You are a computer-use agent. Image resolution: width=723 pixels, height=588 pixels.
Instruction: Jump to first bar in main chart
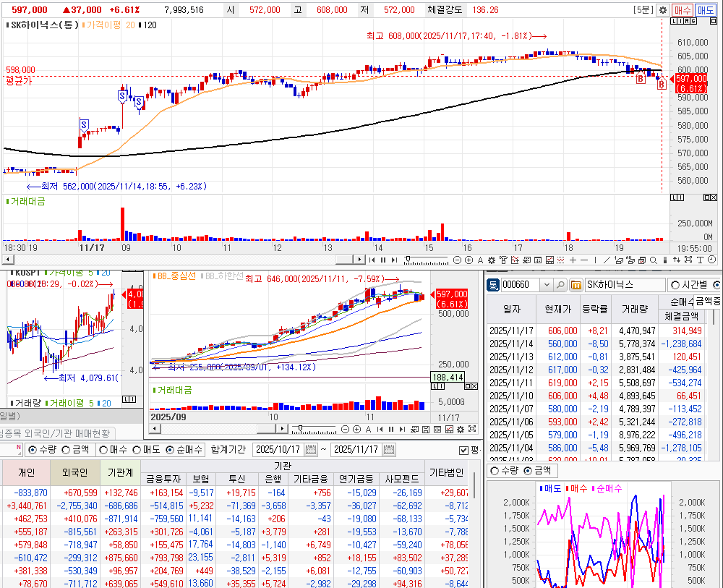click(x=372, y=260)
